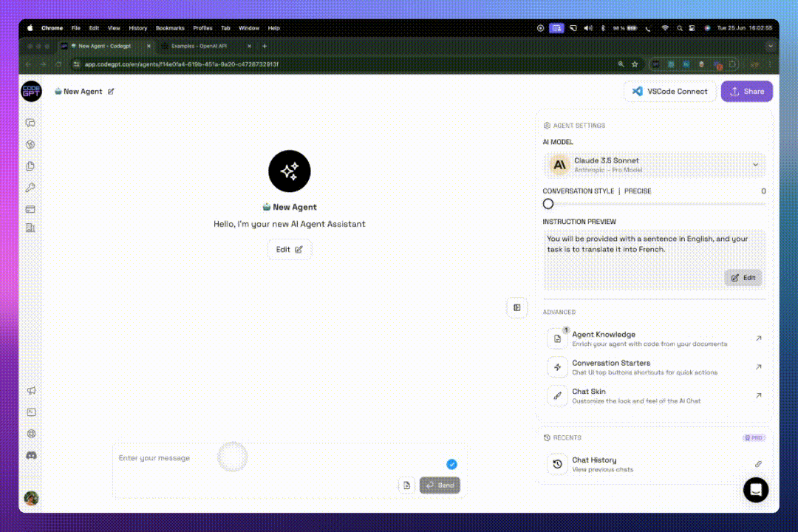
Task: Open the Profiles menu
Action: pyautogui.click(x=202, y=28)
